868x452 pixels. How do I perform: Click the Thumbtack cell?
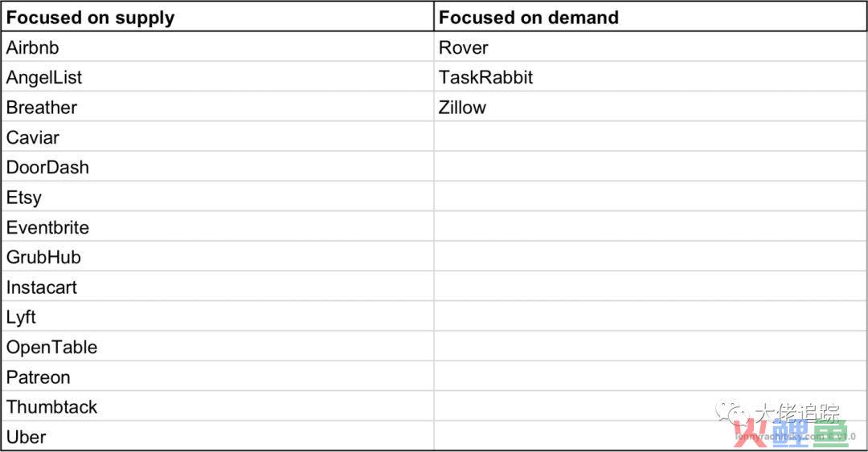[x=217, y=406]
